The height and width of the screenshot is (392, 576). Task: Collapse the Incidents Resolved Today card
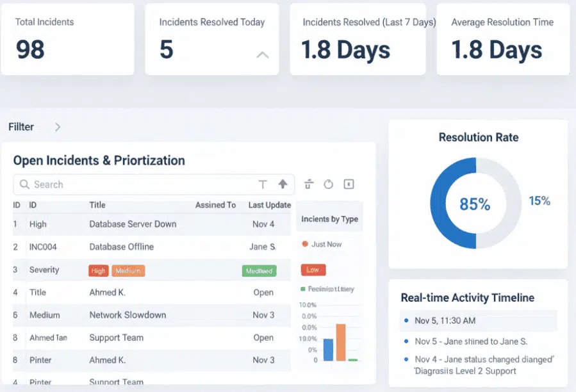coord(263,56)
